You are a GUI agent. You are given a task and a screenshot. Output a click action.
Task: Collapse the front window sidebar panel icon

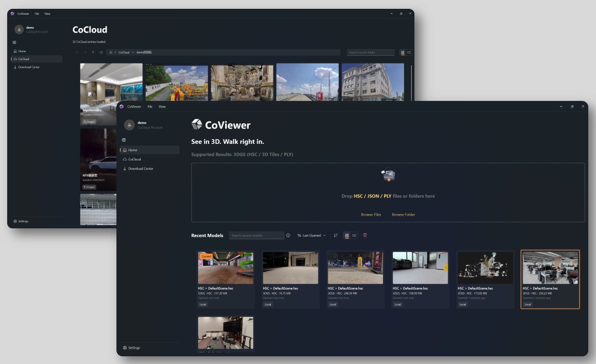tap(124, 140)
